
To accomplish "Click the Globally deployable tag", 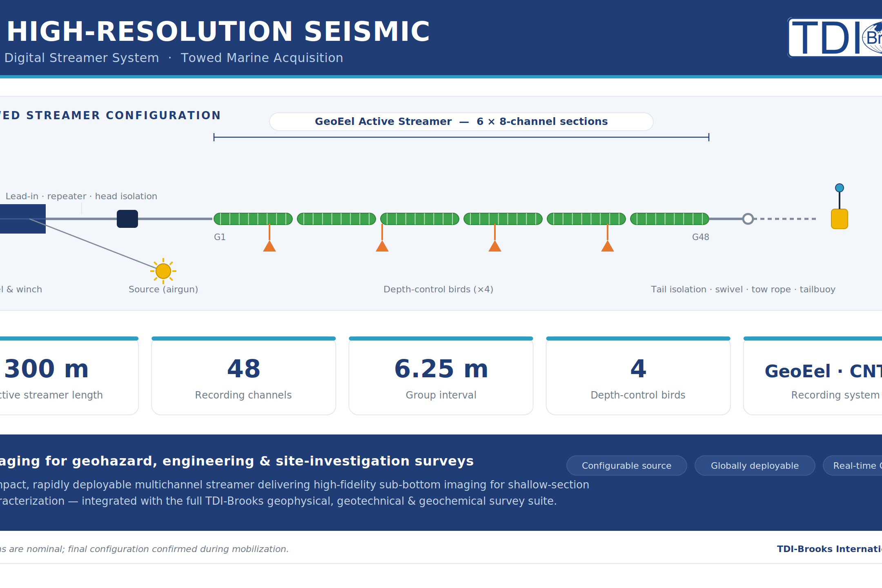I will click(x=755, y=465).
